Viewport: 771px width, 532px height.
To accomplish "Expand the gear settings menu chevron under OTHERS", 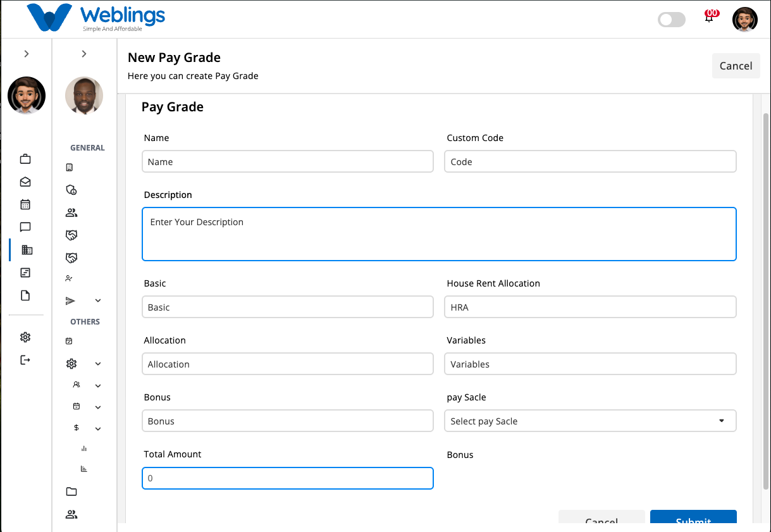I will [x=98, y=364].
